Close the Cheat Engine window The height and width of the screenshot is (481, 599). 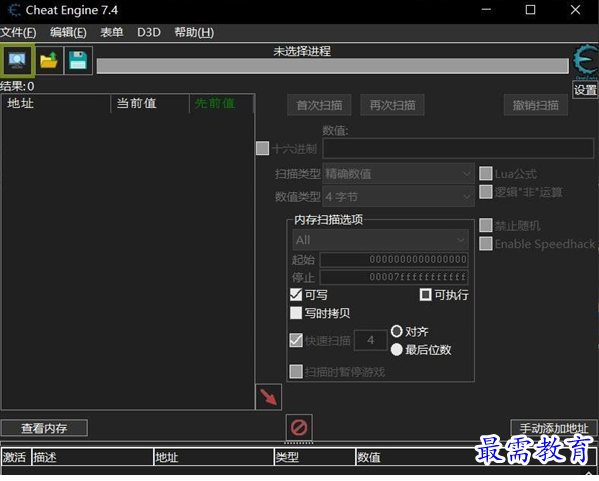[x=575, y=10]
